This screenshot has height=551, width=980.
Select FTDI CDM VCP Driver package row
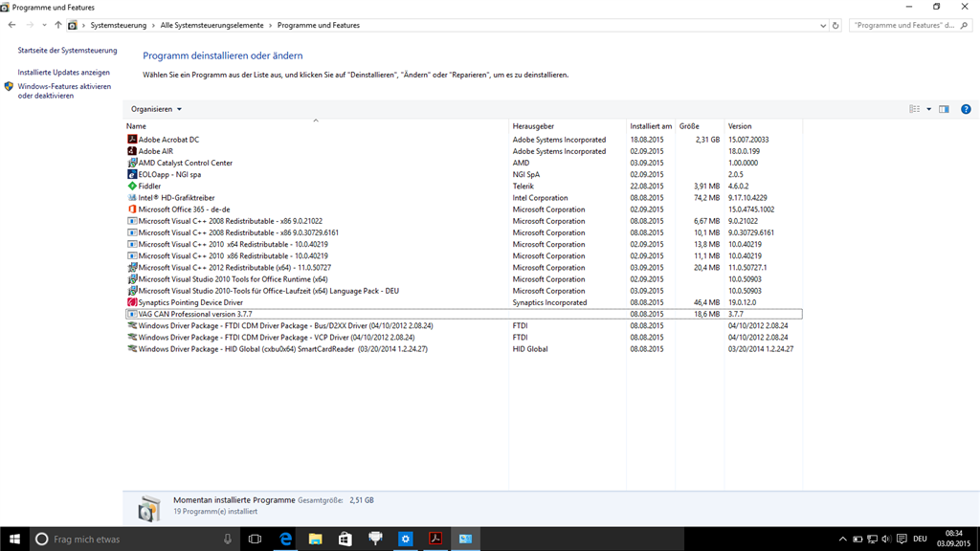pyautogui.click(x=464, y=338)
